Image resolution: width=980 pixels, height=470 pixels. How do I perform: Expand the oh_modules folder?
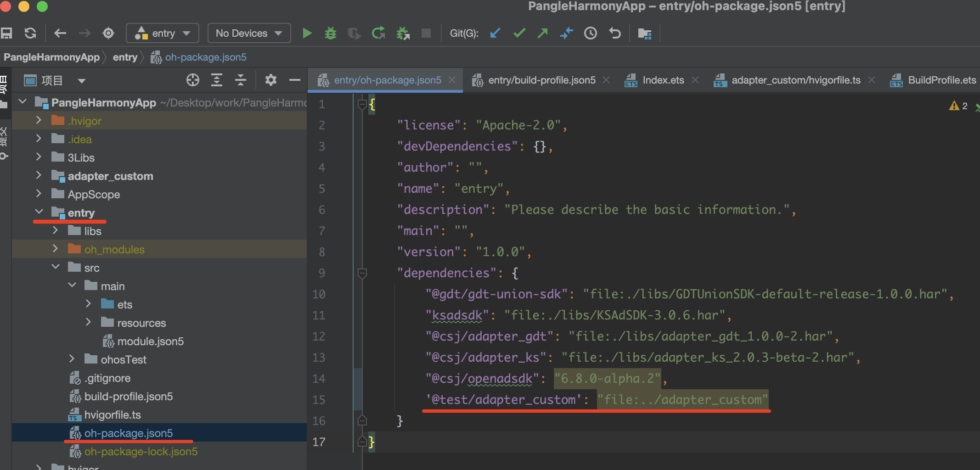(x=55, y=249)
